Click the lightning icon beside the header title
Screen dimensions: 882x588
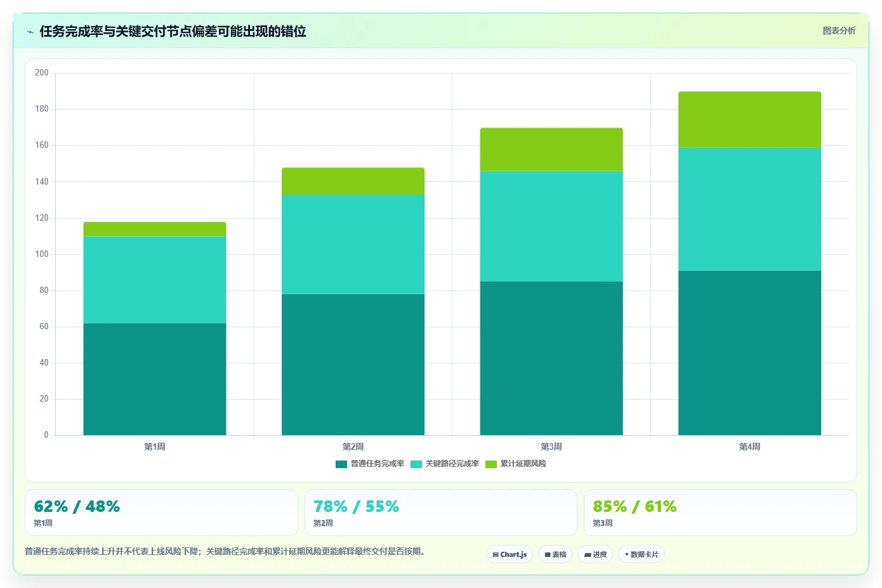(30, 32)
